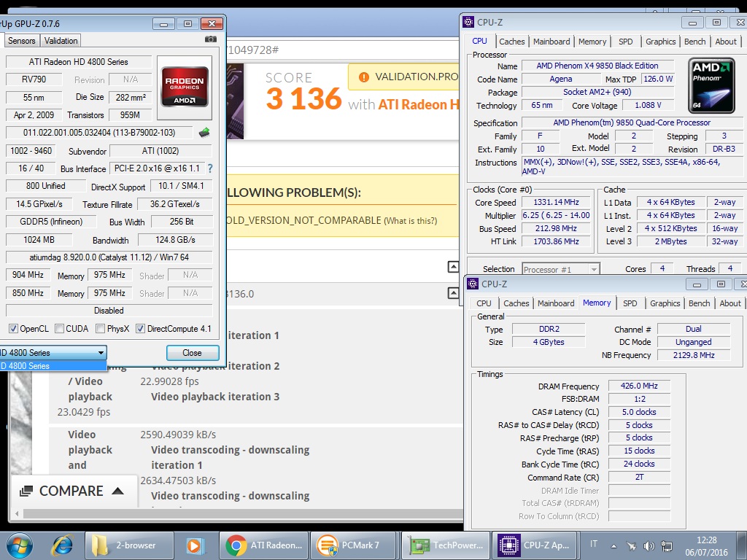747x560 pixels.
Task: Open About tab in upper CPU-Z window
Action: (x=726, y=42)
